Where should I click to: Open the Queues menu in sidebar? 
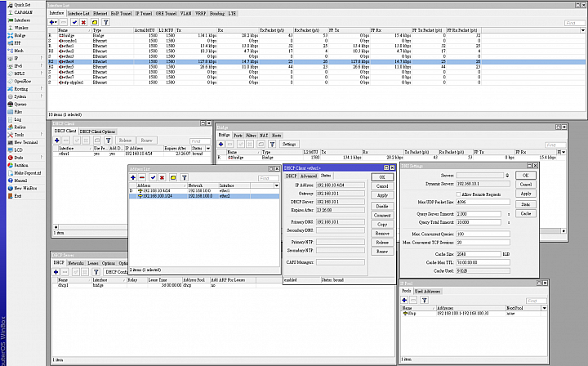20,104
